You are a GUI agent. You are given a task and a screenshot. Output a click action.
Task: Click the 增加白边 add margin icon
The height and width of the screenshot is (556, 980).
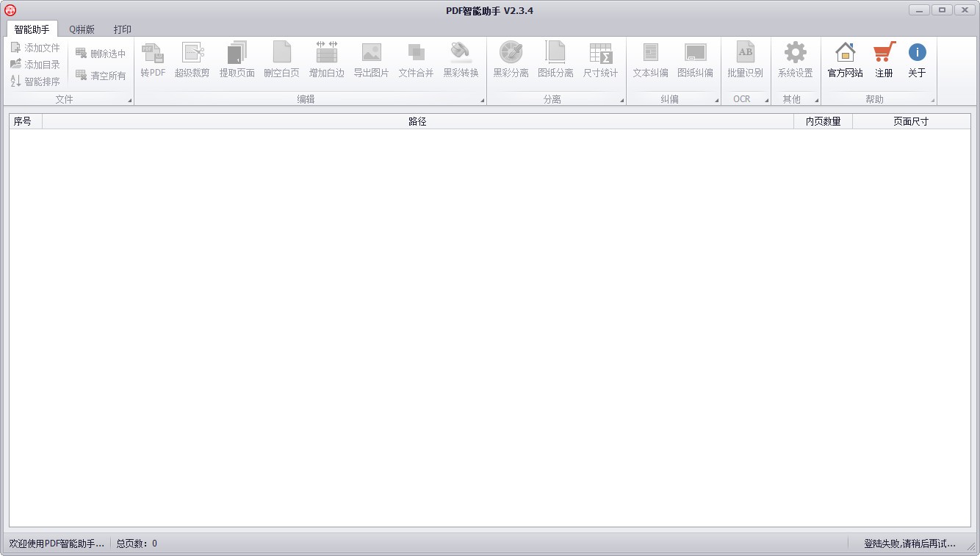pyautogui.click(x=326, y=53)
